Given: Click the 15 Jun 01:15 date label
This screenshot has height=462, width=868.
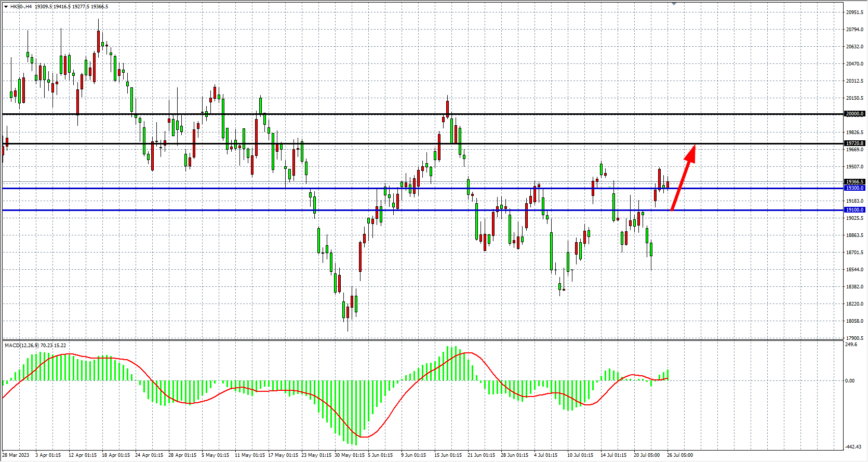Looking at the screenshot, I should 448,455.
